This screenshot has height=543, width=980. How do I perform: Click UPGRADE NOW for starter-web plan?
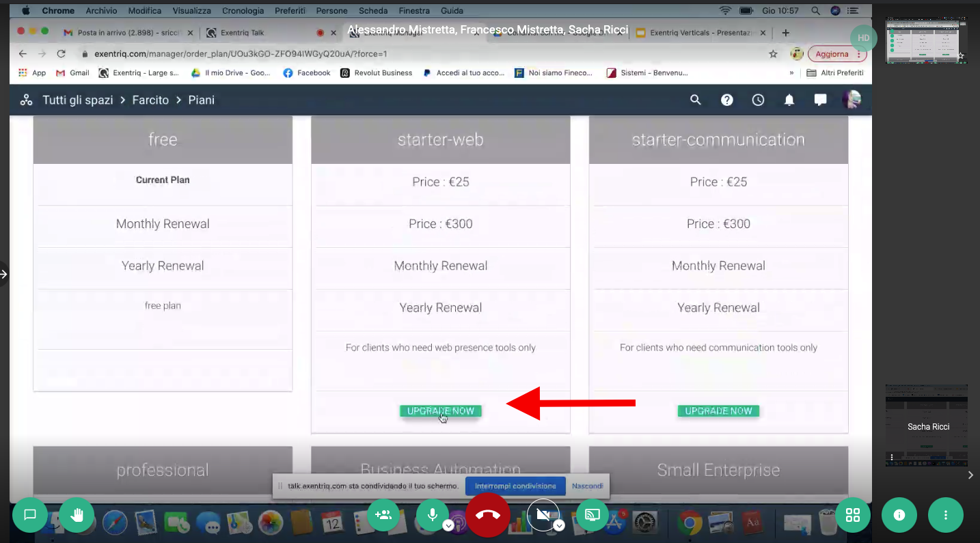[x=441, y=411]
